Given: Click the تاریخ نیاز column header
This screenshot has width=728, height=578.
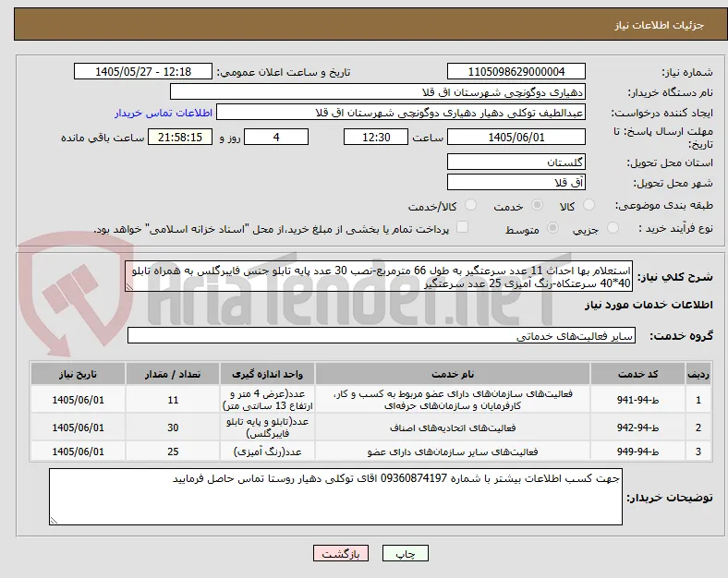Looking at the screenshot, I should click(78, 374).
